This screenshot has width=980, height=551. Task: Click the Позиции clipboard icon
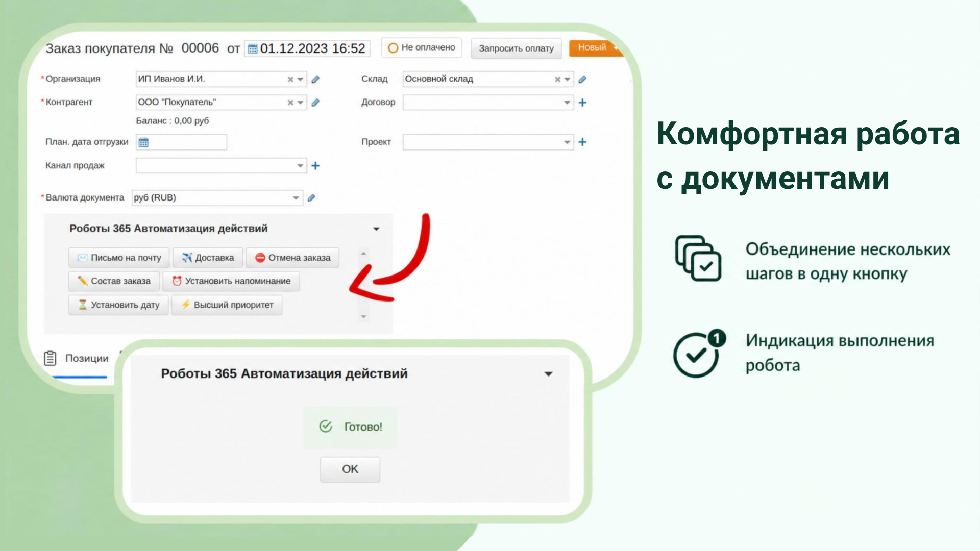(x=50, y=358)
